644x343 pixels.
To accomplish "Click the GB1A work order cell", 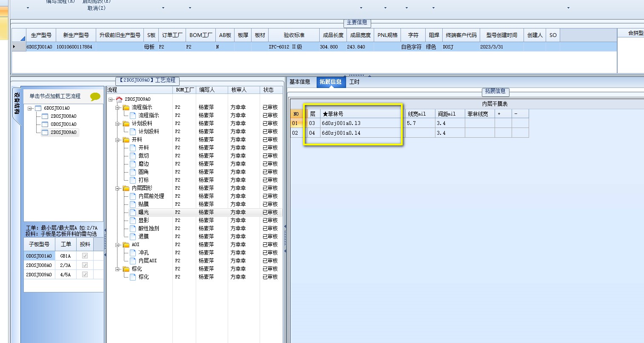I will tap(66, 256).
